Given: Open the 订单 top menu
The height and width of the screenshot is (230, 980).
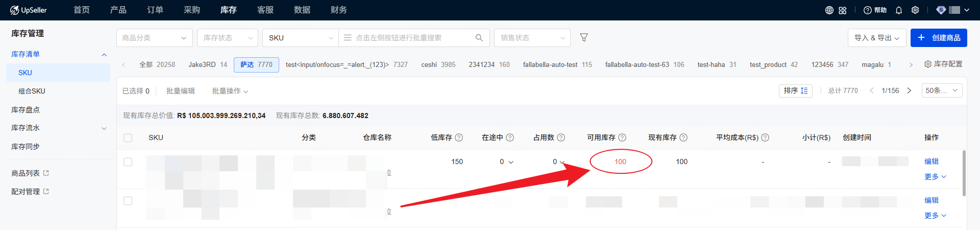Looking at the screenshot, I should point(155,10).
